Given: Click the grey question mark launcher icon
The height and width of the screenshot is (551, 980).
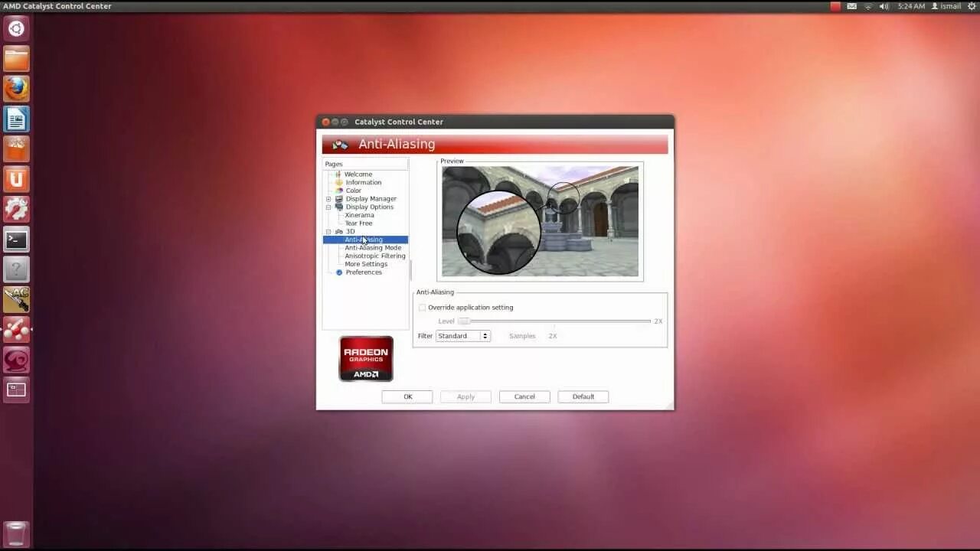Looking at the screenshot, I should tap(16, 269).
